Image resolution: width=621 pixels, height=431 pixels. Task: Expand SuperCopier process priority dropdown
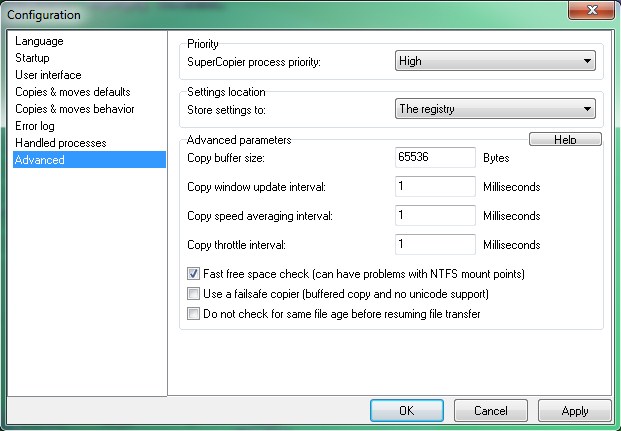click(495, 61)
